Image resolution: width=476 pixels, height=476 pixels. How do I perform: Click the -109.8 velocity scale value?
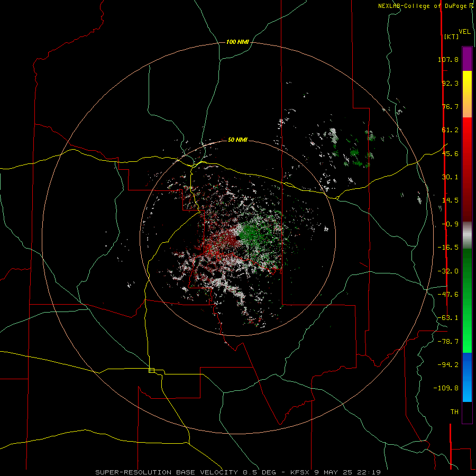(x=446, y=388)
